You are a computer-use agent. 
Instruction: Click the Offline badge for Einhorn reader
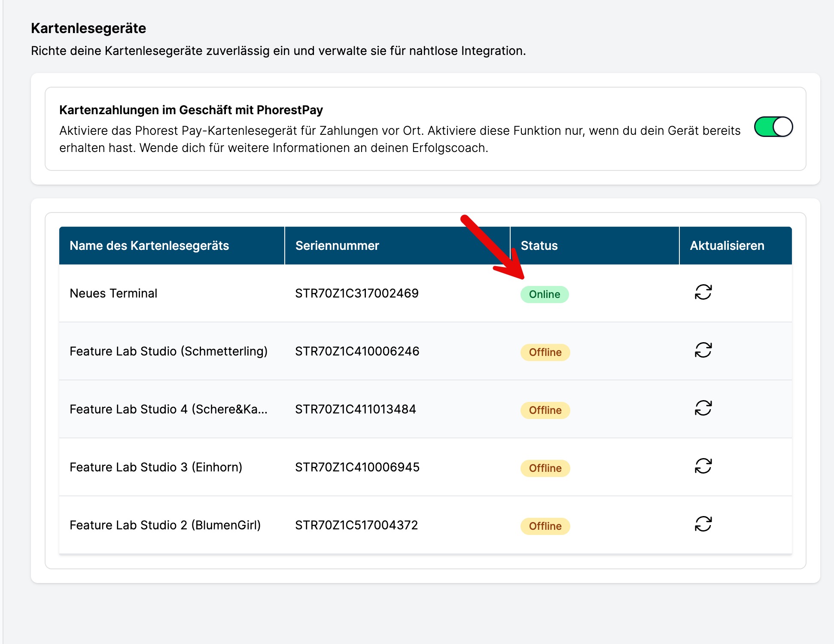coord(545,468)
